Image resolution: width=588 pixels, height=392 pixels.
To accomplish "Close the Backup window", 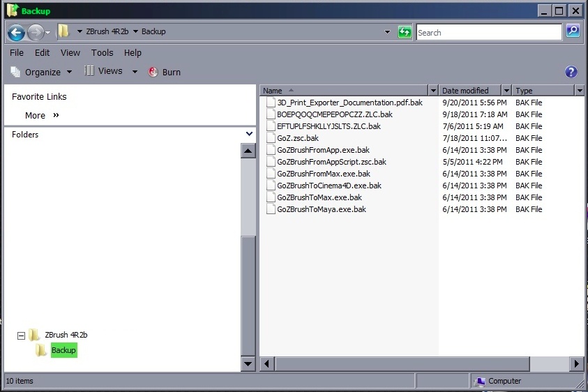I will click(575, 10).
